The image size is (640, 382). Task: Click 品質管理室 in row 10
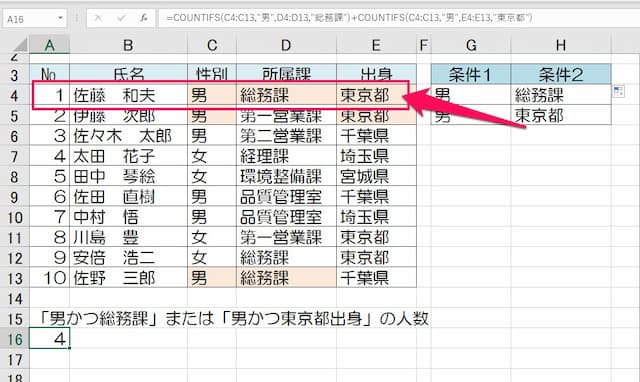[286, 217]
